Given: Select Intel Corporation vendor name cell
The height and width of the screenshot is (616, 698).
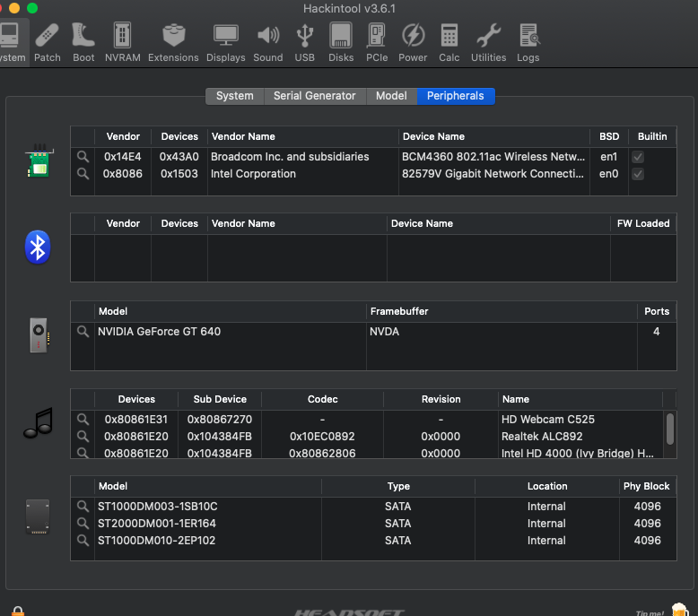Looking at the screenshot, I should point(253,173).
